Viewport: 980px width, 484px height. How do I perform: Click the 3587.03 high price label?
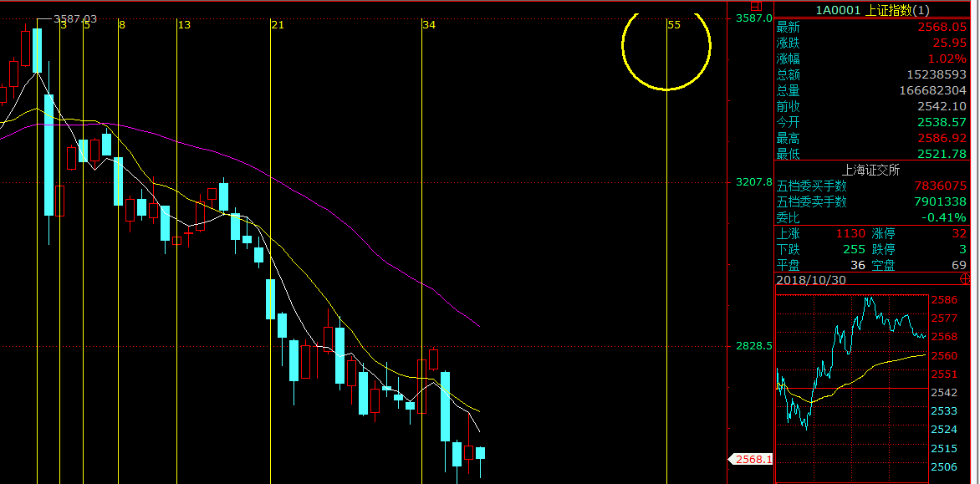click(x=75, y=19)
